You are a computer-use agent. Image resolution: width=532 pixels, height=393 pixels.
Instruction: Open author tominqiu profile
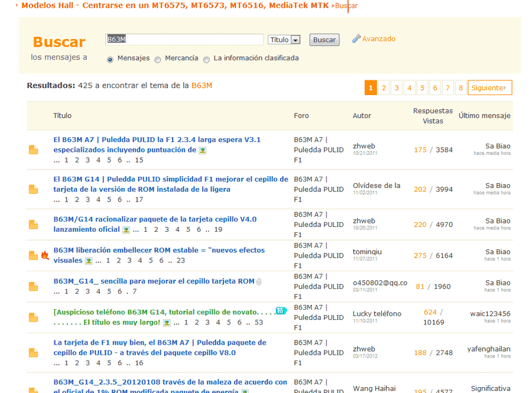(367, 252)
